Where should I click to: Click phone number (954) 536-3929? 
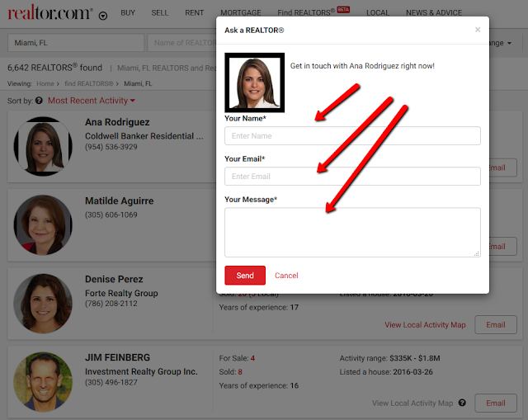[111, 147]
